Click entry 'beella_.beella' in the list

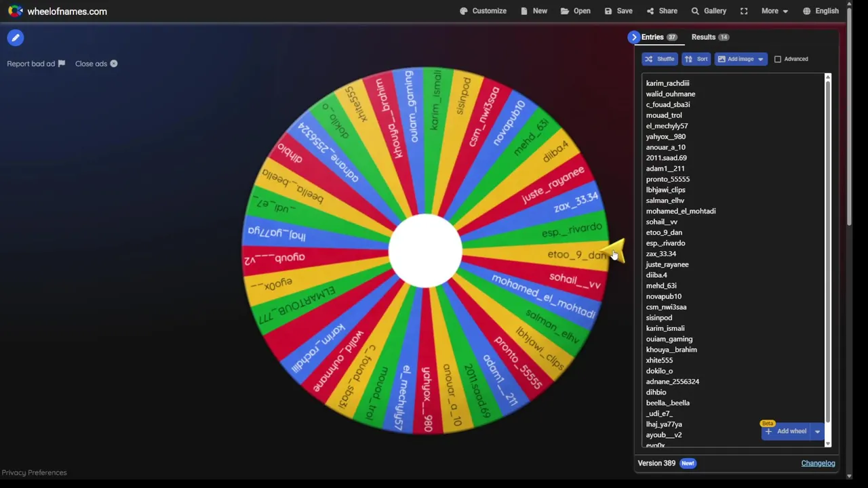pos(667,403)
